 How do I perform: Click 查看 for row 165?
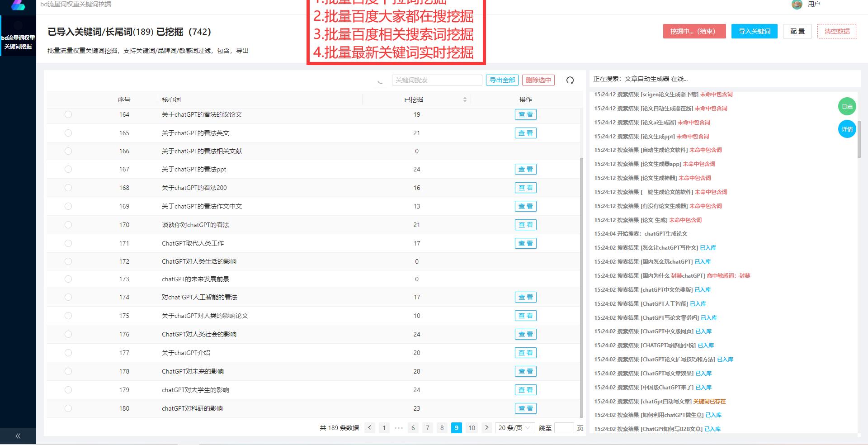tap(525, 133)
